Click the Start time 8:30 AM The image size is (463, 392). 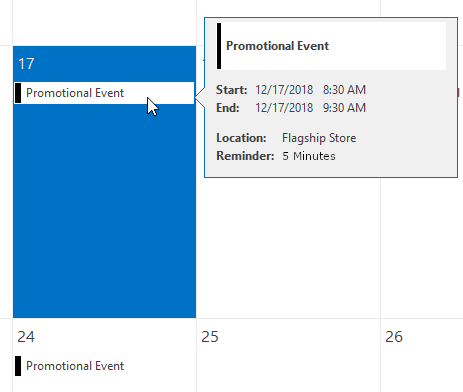(x=344, y=90)
